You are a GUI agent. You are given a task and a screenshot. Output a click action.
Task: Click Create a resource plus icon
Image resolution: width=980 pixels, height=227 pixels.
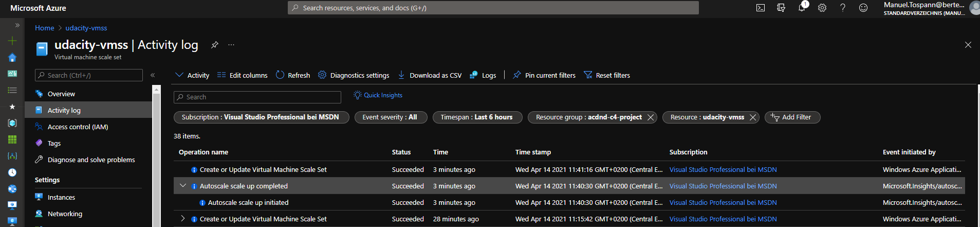point(12,40)
